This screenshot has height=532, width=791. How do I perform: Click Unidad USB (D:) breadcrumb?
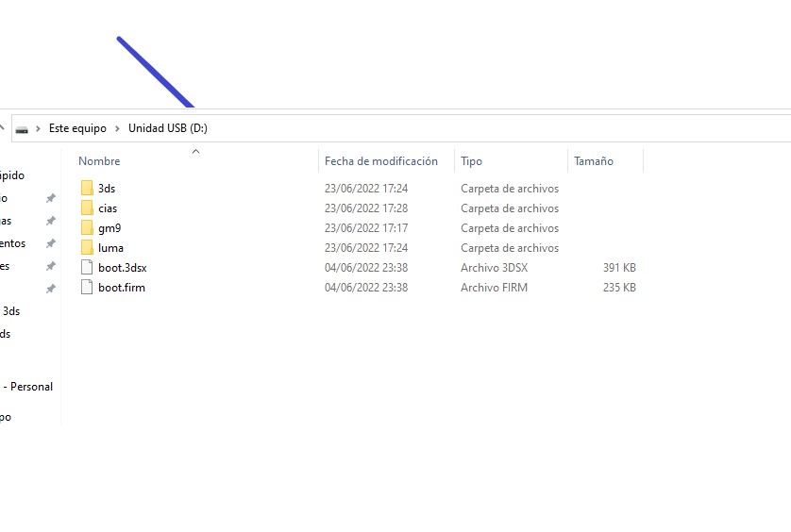(168, 128)
